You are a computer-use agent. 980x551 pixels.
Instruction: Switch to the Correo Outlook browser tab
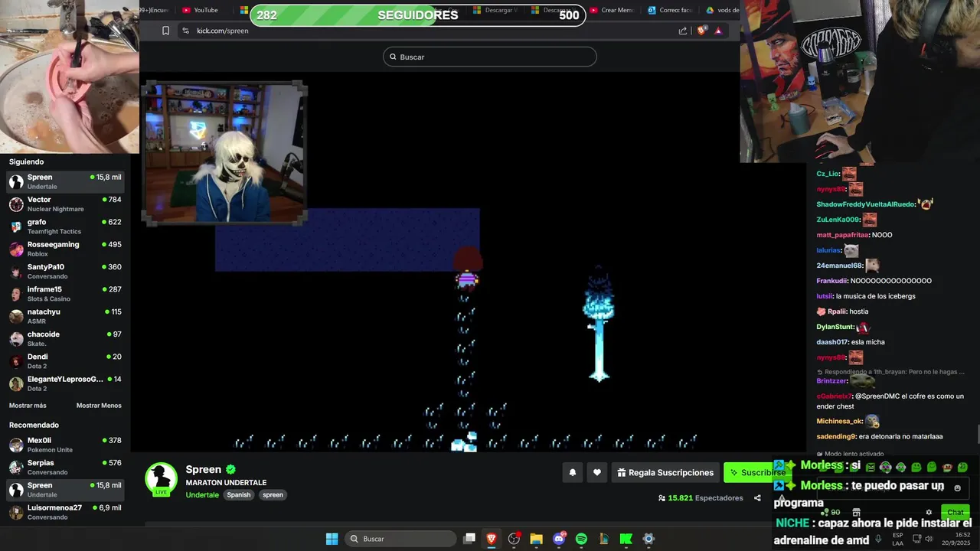pyautogui.click(x=670, y=10)
